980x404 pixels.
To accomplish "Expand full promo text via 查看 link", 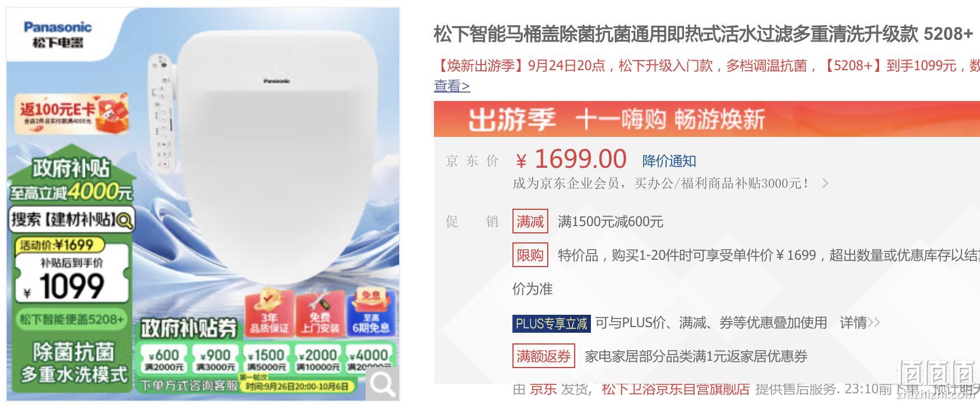I will pyautogui.click(x=452, y=86).
